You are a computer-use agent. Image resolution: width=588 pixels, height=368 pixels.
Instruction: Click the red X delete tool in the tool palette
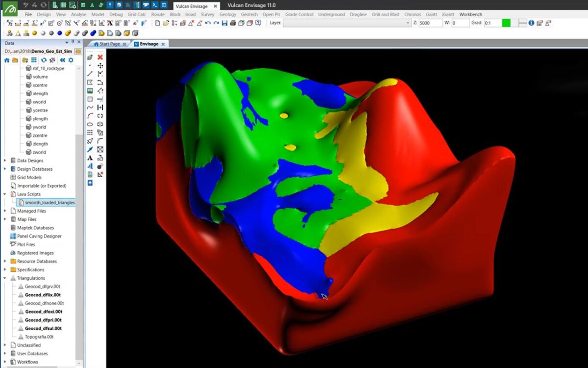(x=100, y=57)
